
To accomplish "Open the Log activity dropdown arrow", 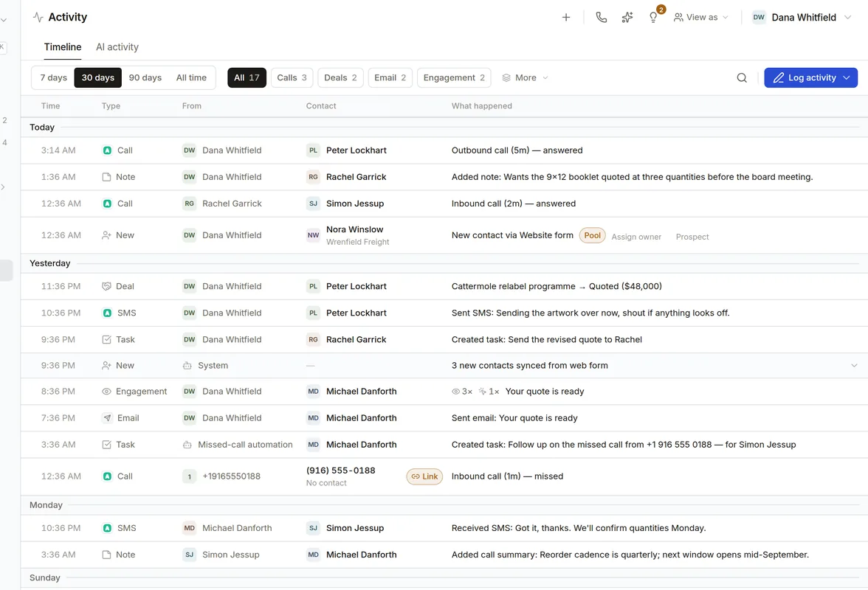I will tap(847, 78).
